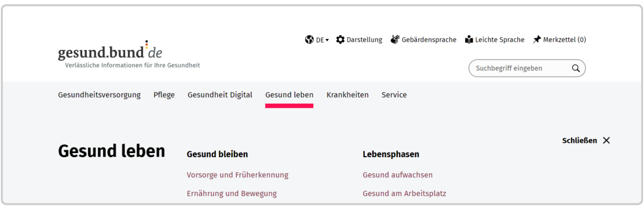Expand the Gesundheit Digital menu

coord(220,95)
